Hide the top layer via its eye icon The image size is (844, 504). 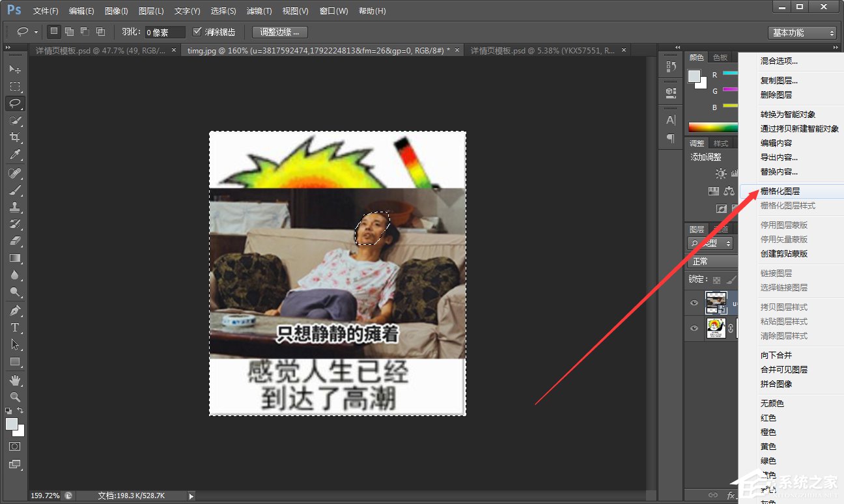tap(694, 302)
